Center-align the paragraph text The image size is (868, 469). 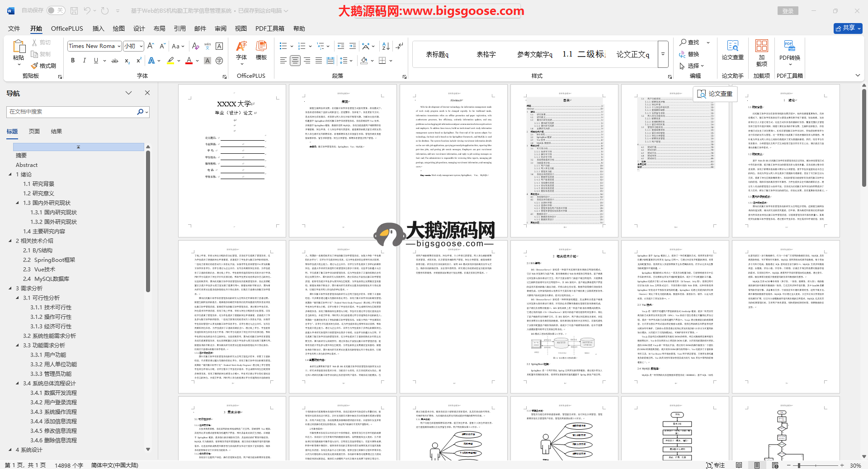tap(295, 61)
